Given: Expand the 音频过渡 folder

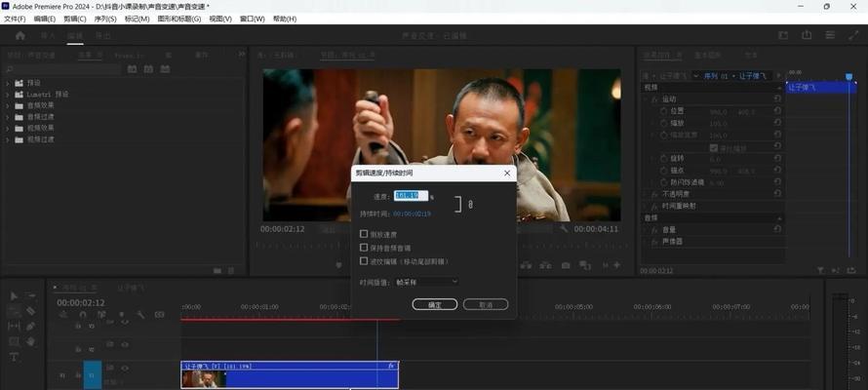Looking at the screenshot, I should [x=8, y=117].
